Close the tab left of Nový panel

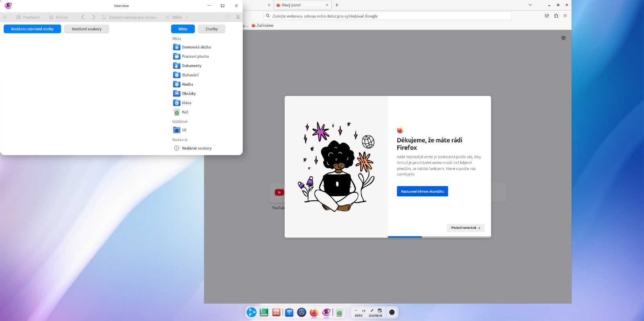pyautogui.click(x=269, y=5)
